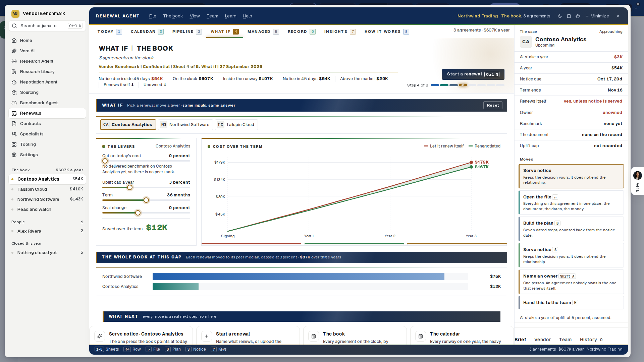Switch to the Pipeline tab
This screenshot has height=362, width=644.
[187, 32]
